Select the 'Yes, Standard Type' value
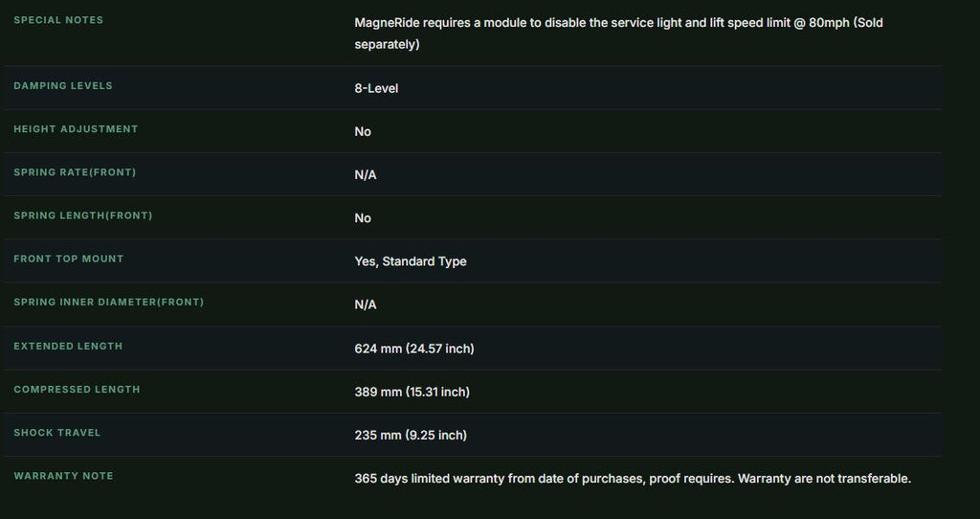This screenshot has height=519, width=980. click(411, 261)
